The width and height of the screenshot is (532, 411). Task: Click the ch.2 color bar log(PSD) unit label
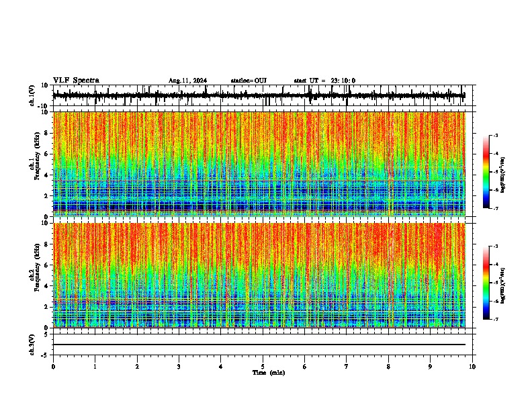coord(503,286)
